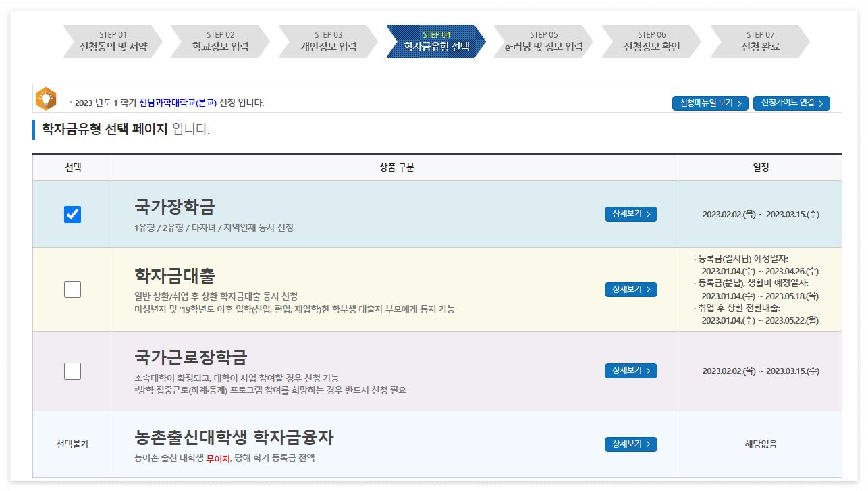
Task: Click the STEP 04 highlighted arrow banner
Action: 435,41
